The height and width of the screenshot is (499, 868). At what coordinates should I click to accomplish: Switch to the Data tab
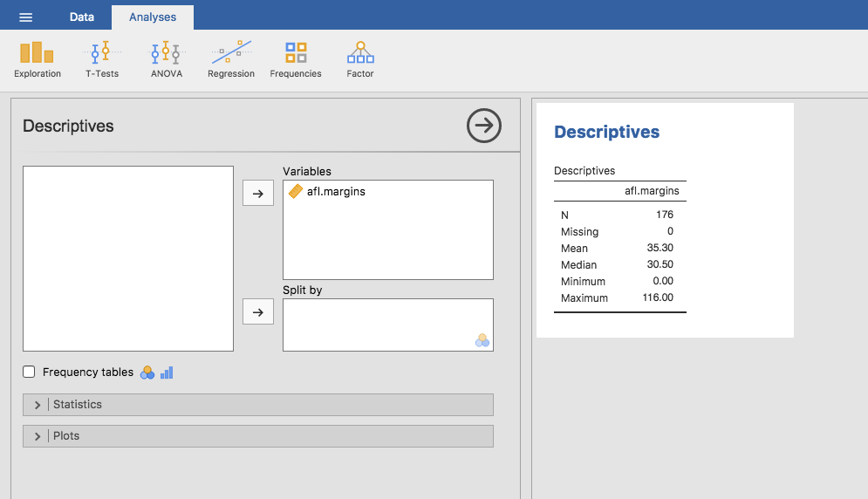[x=81, y=17]
